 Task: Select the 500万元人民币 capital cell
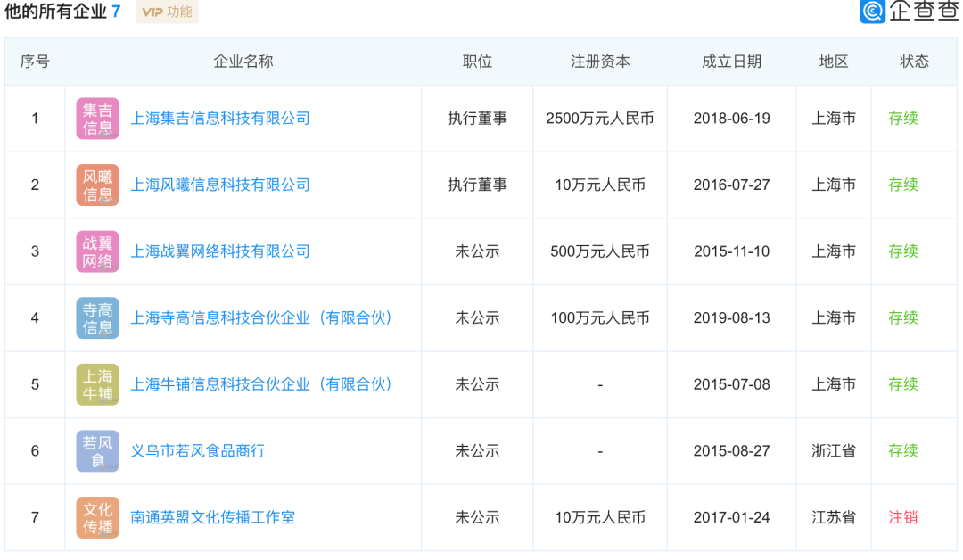pyautogui.click(x=600, y=251)
